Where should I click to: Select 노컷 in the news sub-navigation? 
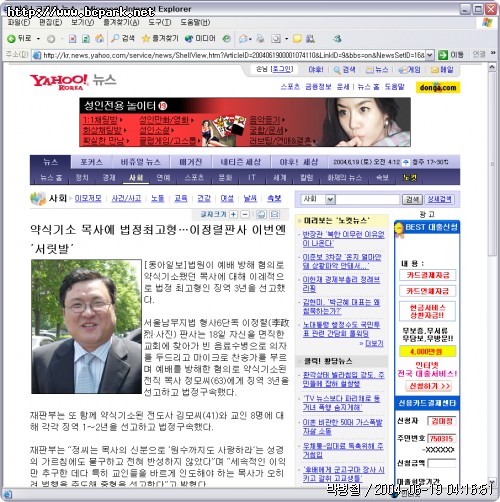pyautogui.click(x=410, y=178)
